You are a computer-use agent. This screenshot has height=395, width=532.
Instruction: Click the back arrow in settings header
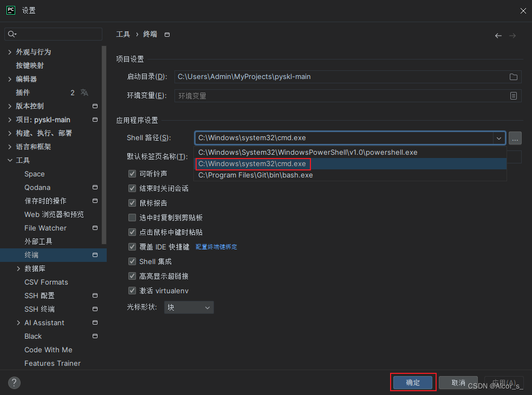click(x=498, y=35)
